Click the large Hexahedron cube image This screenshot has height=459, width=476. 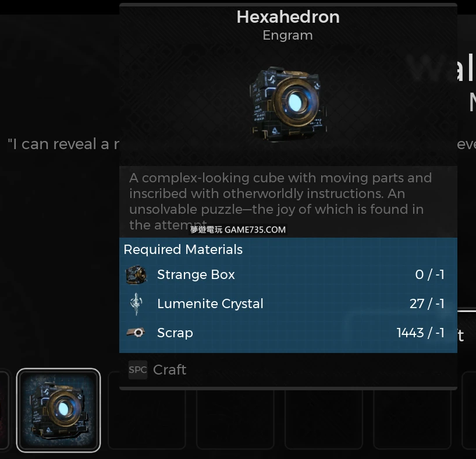287,104
